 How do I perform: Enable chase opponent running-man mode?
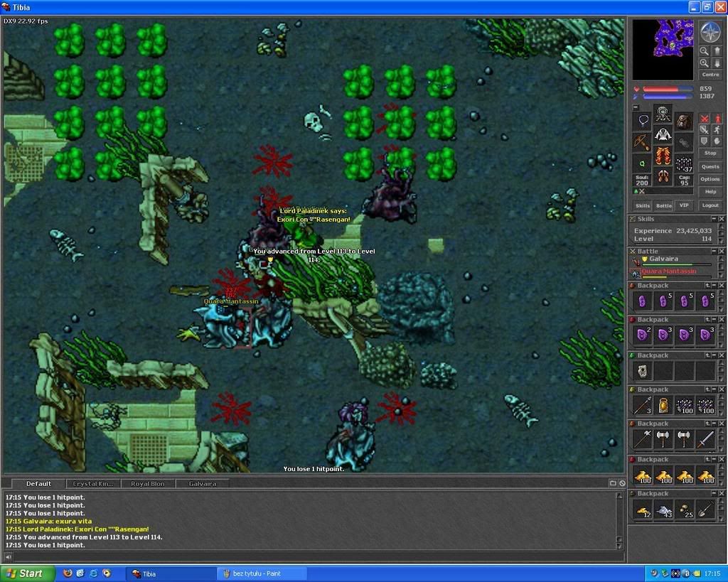click(717, 130)
